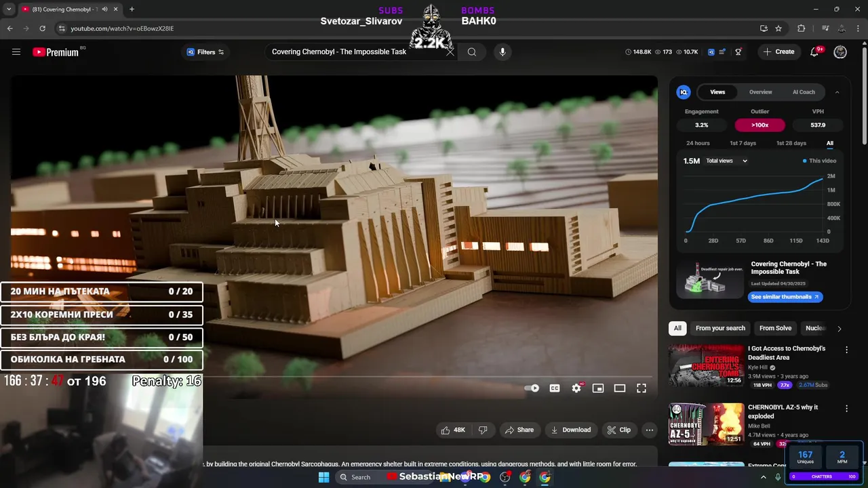Viewport: 868px width, 488px height.
Task: Open the account avatar menu
Action: 840,52
